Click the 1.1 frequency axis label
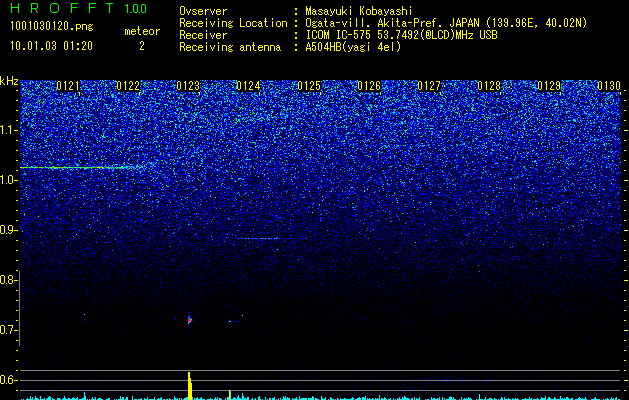The height and width of the screenshot is (400, 629). coord(9,130)
